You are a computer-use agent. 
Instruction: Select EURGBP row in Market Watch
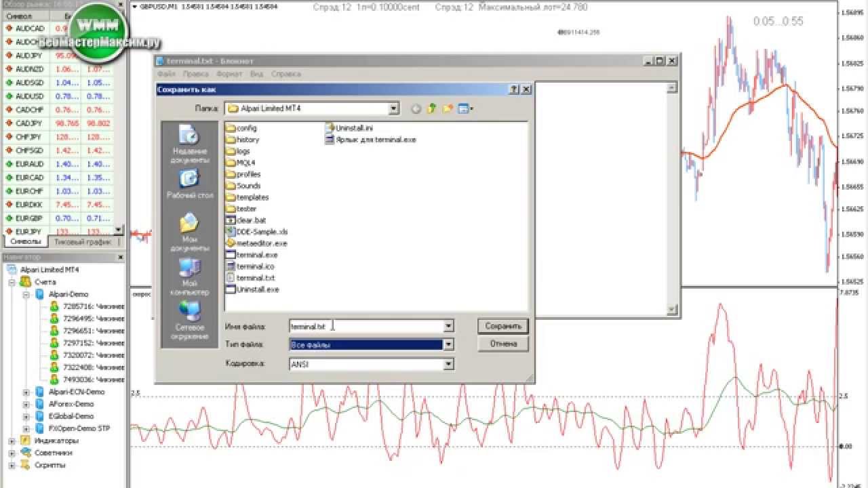[60, 218]
